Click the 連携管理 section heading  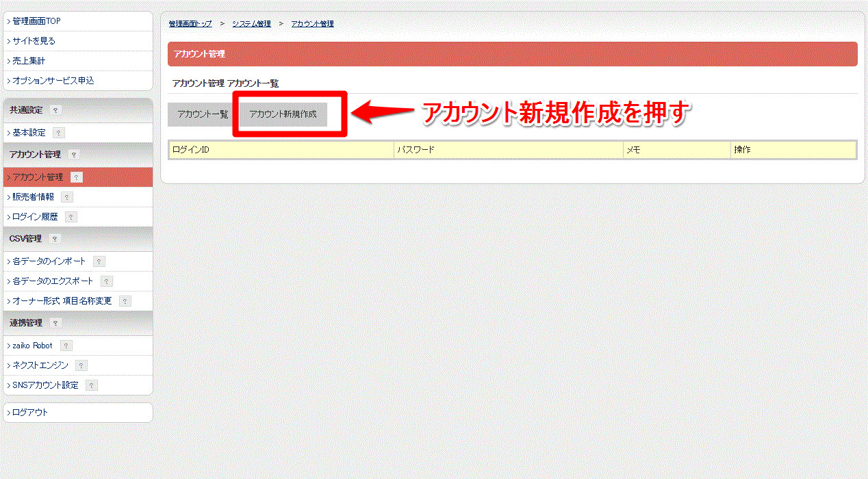point(26,323)
